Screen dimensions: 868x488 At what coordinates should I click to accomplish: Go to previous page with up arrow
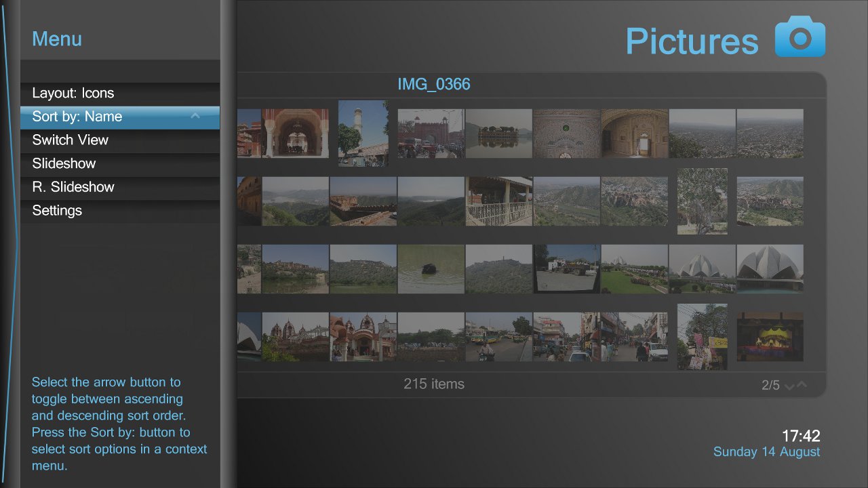(x=802, y=385)
